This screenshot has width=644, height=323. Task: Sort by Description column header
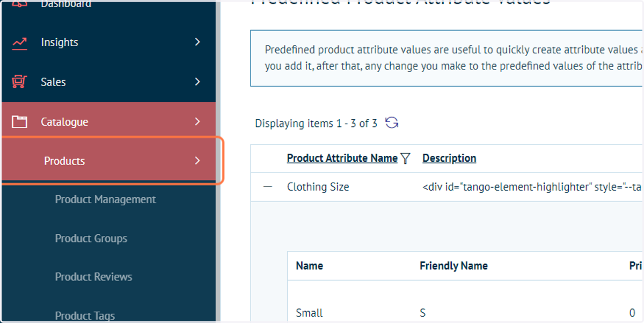[449, 158]
